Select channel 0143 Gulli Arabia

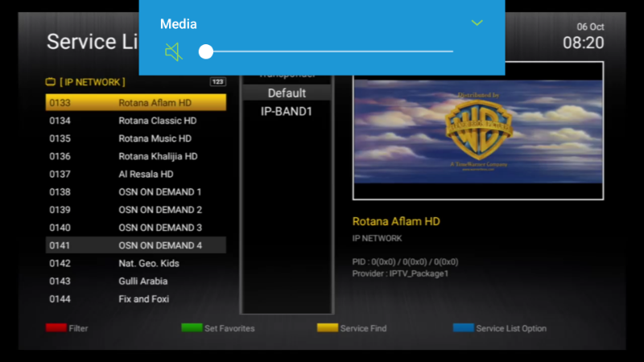135,281
